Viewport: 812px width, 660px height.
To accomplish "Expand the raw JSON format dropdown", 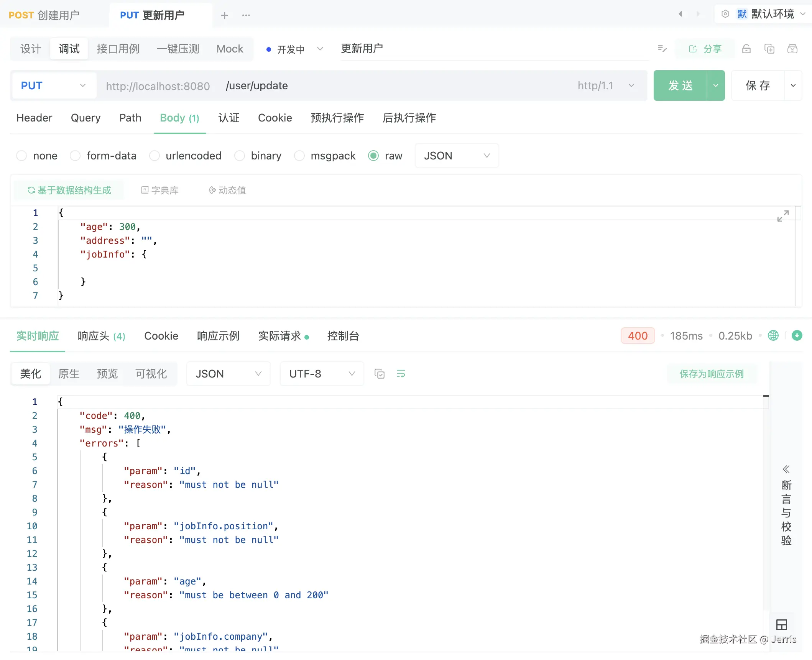I will click(456, 156).
